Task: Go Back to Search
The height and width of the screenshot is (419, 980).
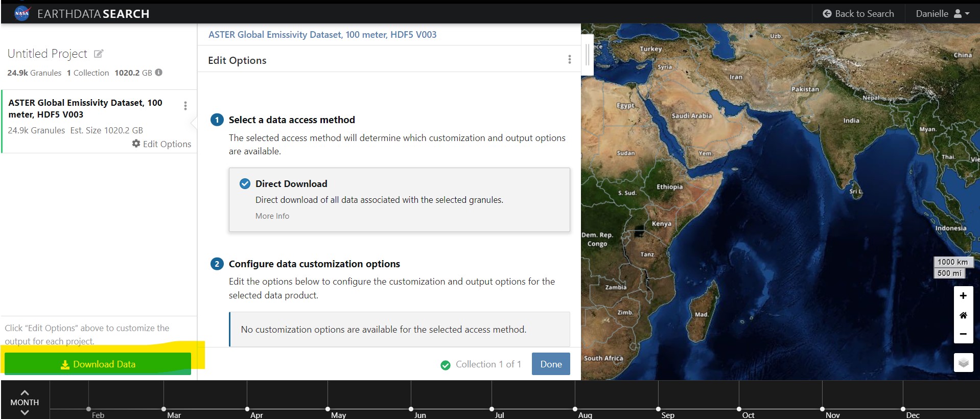Action: [x=858, y=14]
